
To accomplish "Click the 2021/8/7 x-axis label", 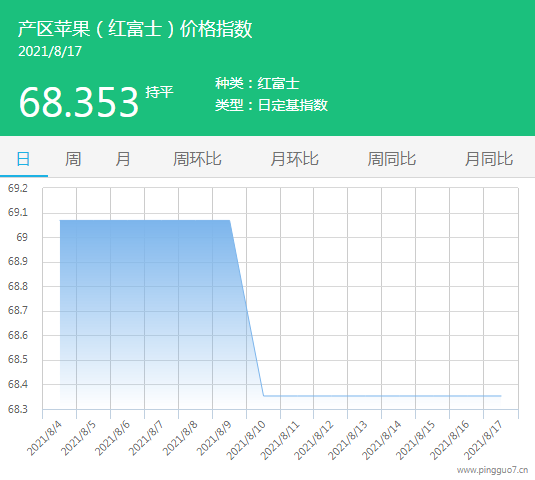I will [146, 438].
